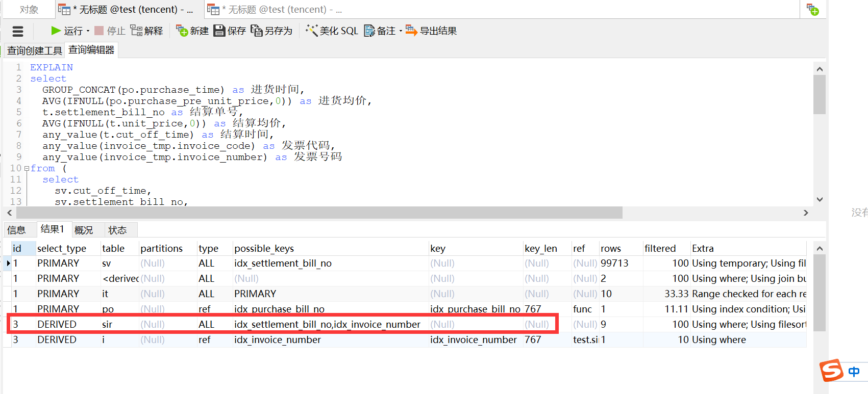Beautify SQL with 美化 SQL
The image size is (868, 394).
click(332, 31)
